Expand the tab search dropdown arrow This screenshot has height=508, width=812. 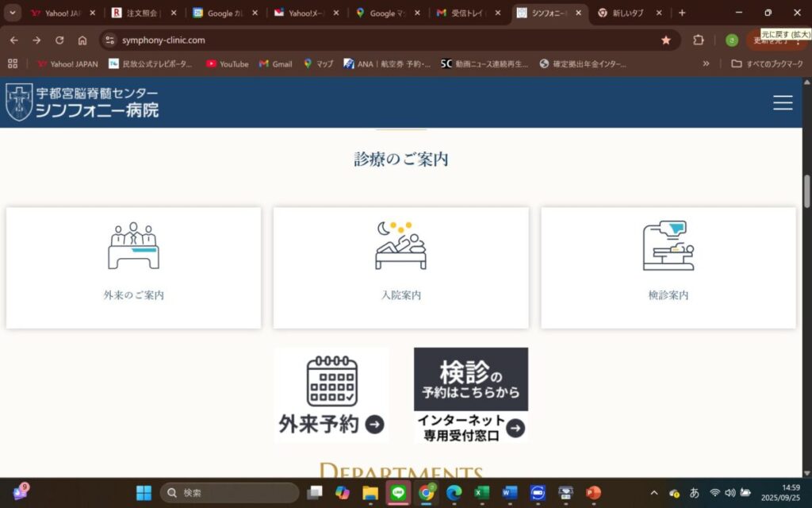click(12, 13)
